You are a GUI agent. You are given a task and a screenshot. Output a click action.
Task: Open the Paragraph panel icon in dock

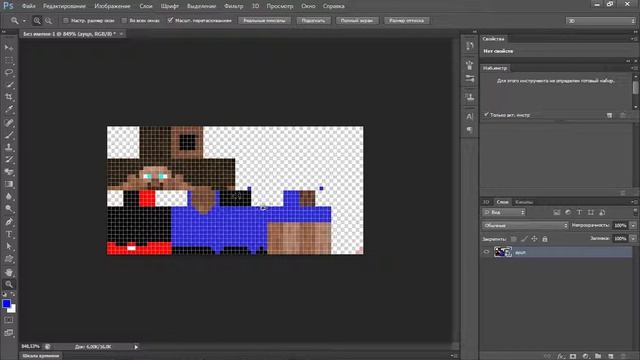click(x=470, y=130)
